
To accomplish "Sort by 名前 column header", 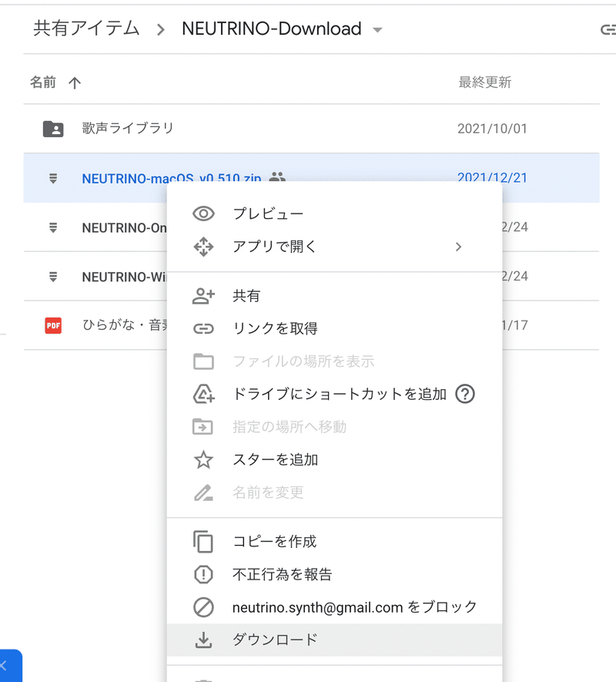I will (x=43, y=82).
